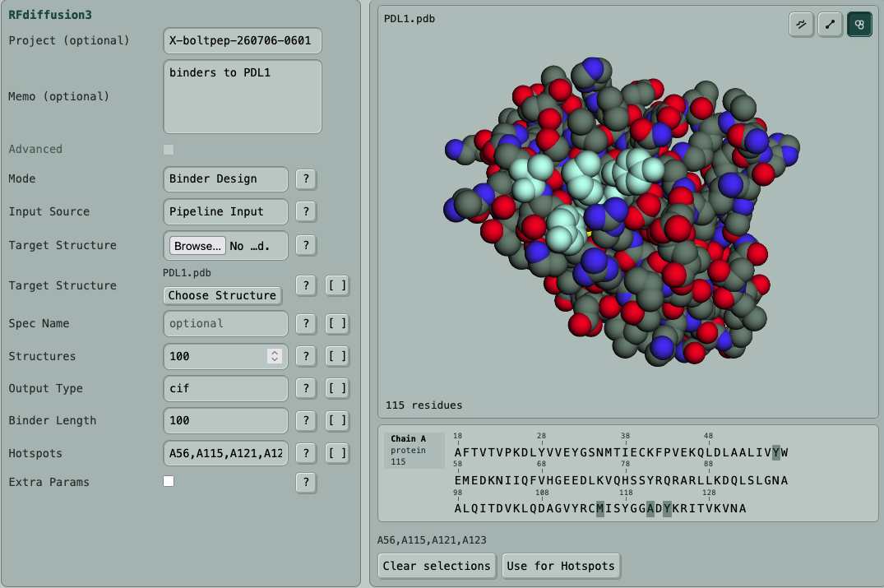The height and width of the screenshot is (588, 884).
Task: Open help for Structures count
Action: pos(306,356)
